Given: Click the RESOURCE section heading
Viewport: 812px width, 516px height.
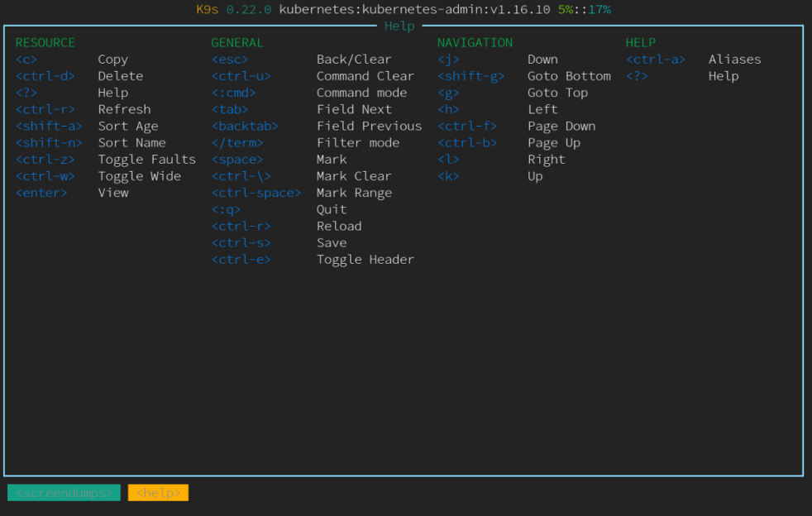Looking at the screenshot, I should point(45,43).
